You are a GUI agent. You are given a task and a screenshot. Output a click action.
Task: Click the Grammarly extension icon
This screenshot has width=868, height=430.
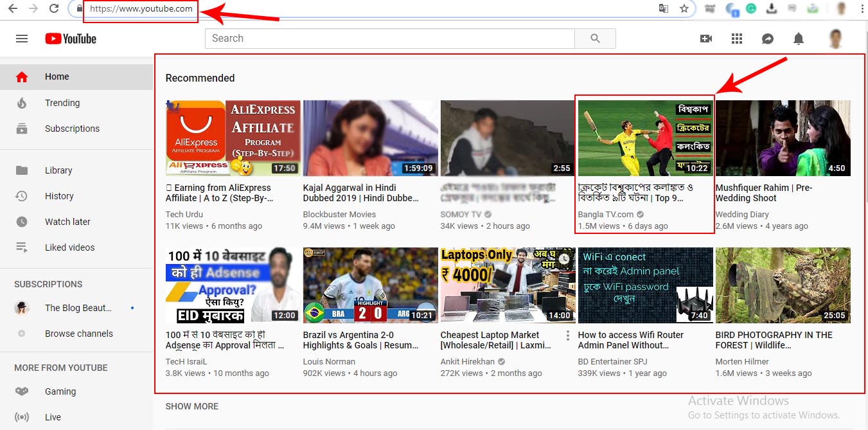tap(751, 9)
